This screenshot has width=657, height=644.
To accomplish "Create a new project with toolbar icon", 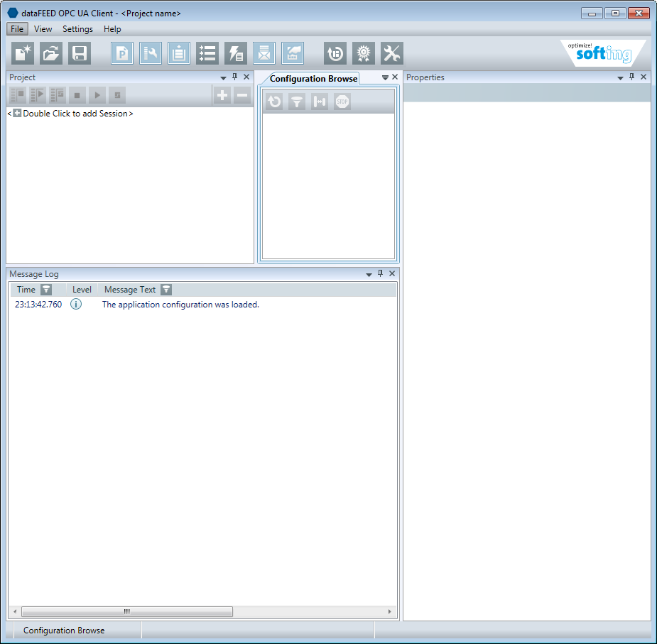I will (x=23, y=53).
